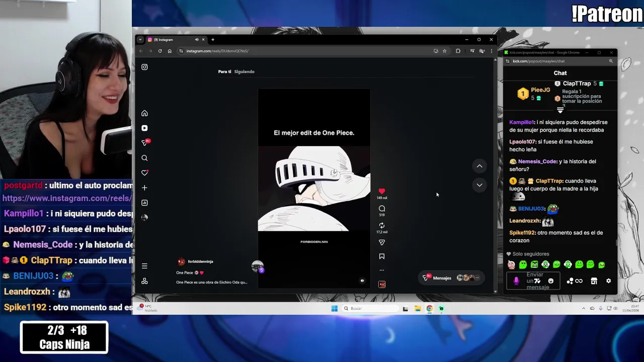This screenshot has width=644, height=362.
Task: Mute the Instagram tab audio icon
Action: (197, 40)
